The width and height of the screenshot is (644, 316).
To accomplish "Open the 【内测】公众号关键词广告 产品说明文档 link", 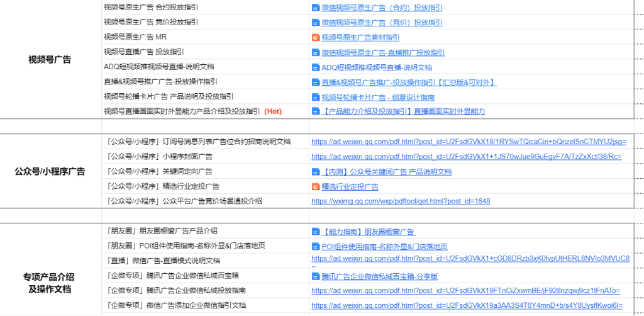I will (387, 172).
